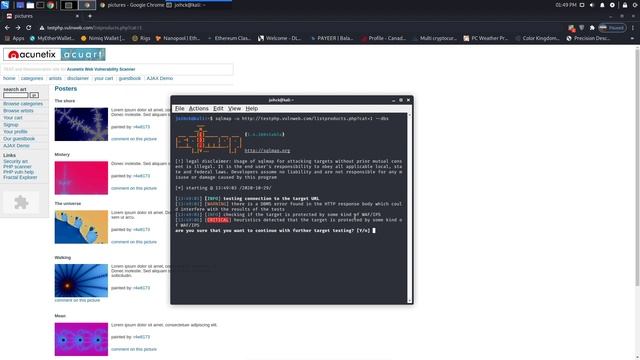Open the file manager from the top panel

point(30,5)
